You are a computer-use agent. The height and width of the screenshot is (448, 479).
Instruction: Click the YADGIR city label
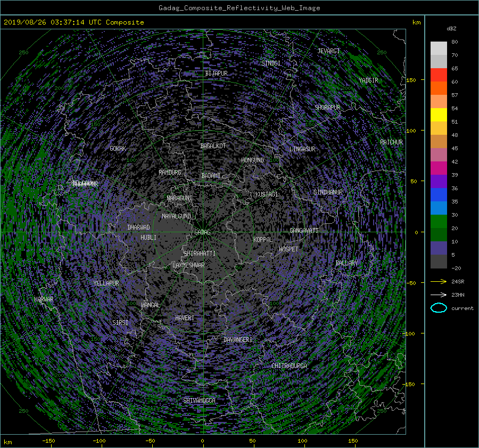click(368, 80)
